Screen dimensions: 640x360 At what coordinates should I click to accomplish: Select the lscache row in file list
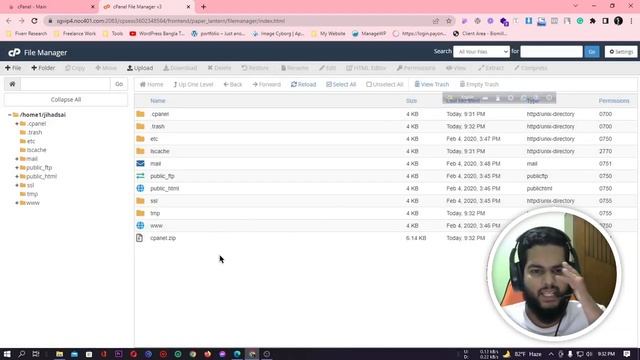[385, 151]
